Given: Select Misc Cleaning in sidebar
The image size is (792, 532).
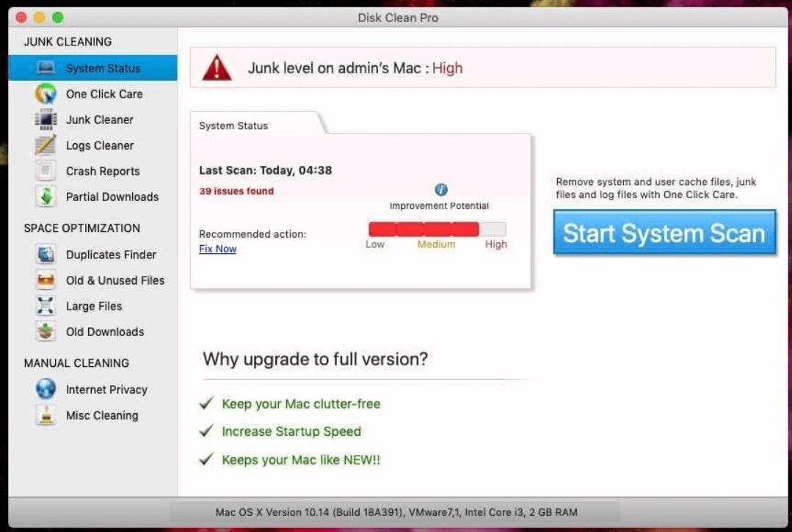Looking at the screenshot, I should [93, 415].
